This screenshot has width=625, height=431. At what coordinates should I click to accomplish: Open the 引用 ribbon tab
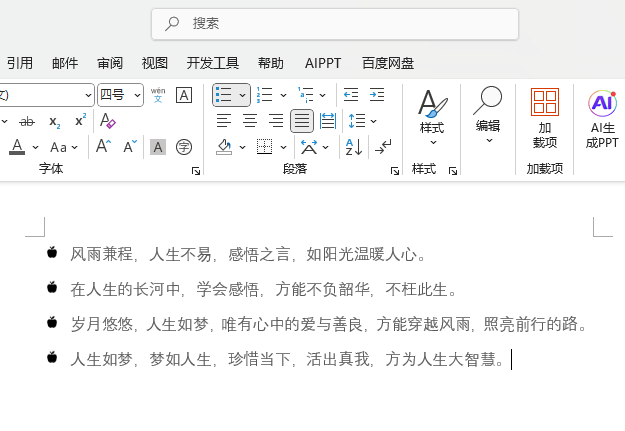pos(20,63)
